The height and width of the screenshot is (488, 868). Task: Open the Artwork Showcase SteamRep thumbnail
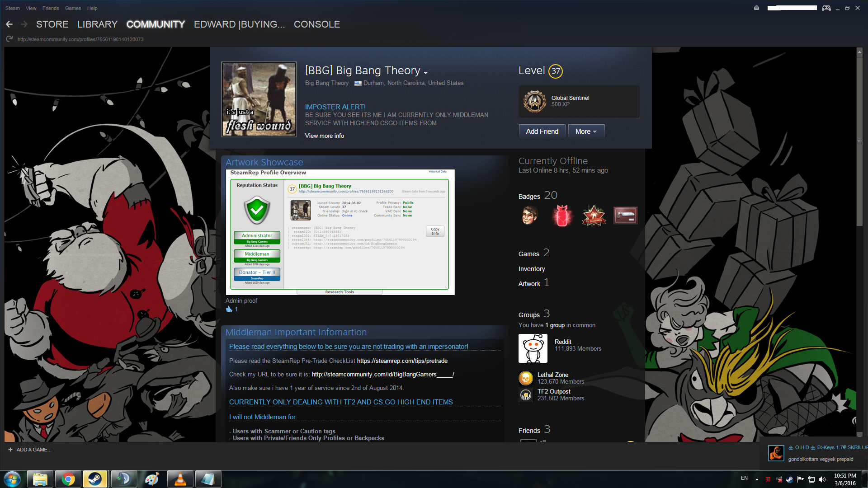pyautogui.click(x=340, y=232)
